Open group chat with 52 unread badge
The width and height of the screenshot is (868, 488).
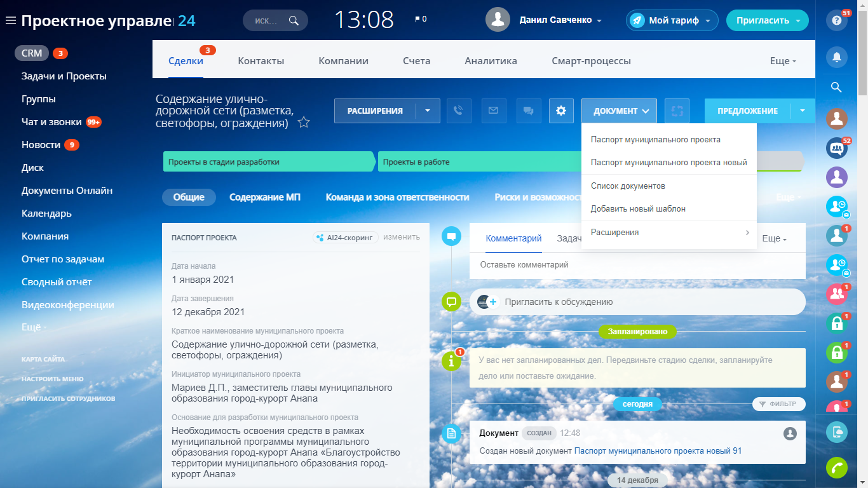837,148
